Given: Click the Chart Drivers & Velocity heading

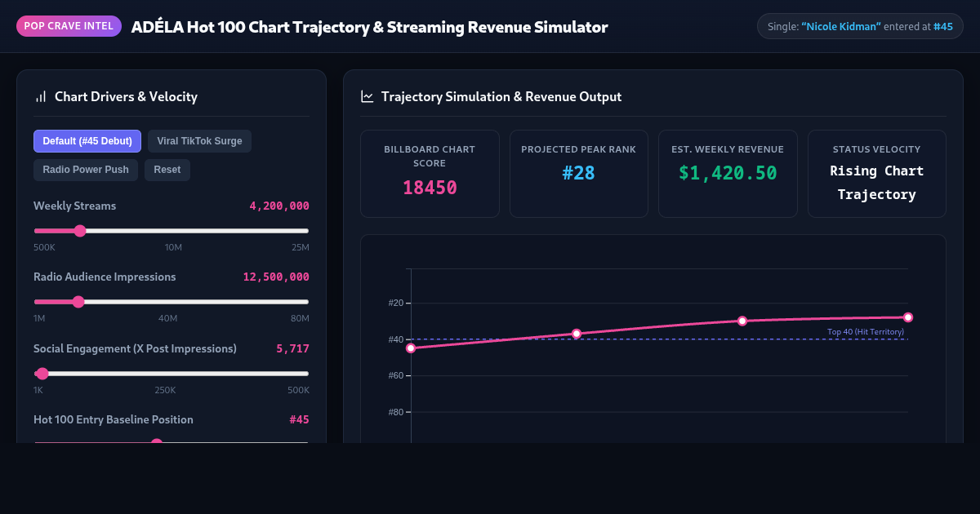Looking at the screenshot, I should tap(126, 96).
